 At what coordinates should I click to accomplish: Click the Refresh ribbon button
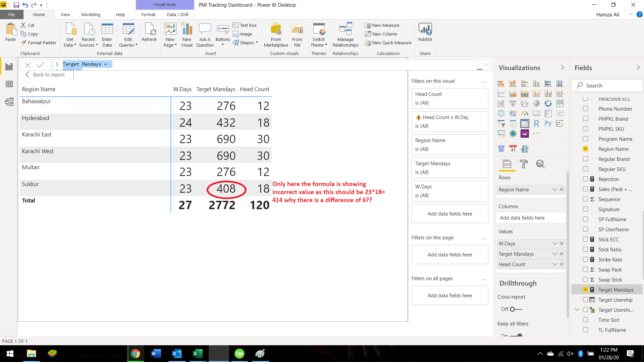[x=149, y=33]
